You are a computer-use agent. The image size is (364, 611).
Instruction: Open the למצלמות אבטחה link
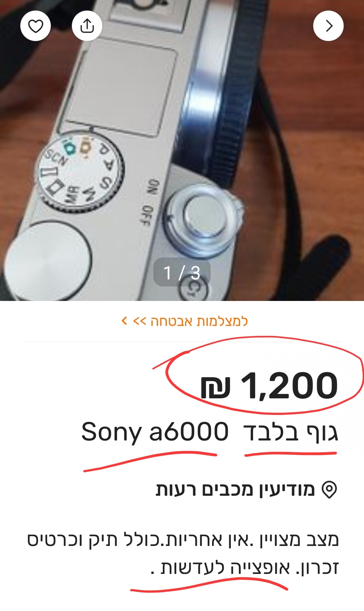199,321
